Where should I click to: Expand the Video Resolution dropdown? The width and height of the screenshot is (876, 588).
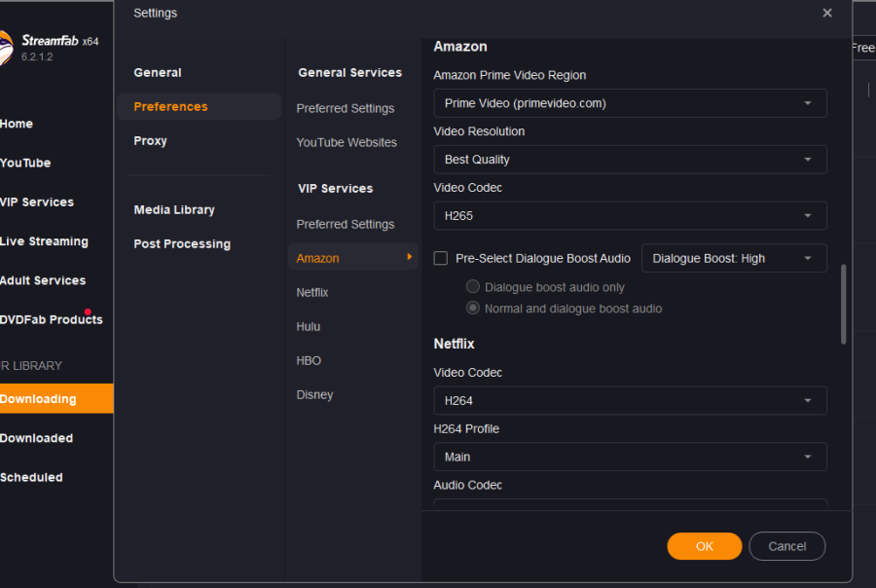tap(630, 160)
